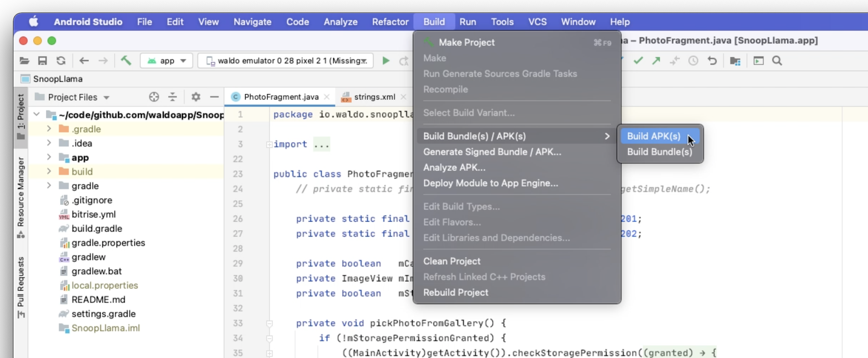The width and height of the screenshot is (868, 358).
Task: Select Build Bundle(s) in submenu
Action: (x=660, y=152)
